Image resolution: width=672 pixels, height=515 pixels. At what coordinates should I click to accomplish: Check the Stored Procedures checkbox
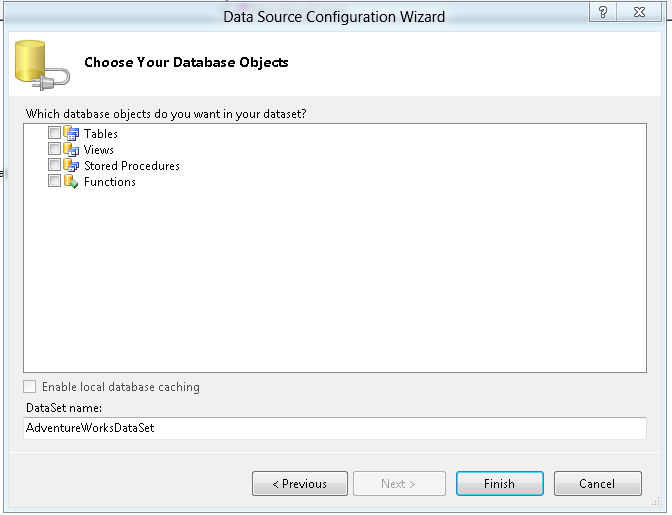(54, 165)
